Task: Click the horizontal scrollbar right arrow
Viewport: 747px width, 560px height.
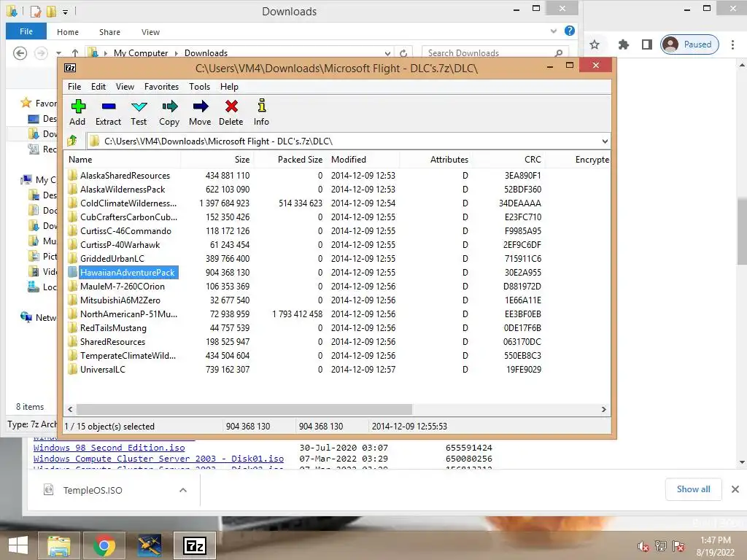Action: point(603,410)
